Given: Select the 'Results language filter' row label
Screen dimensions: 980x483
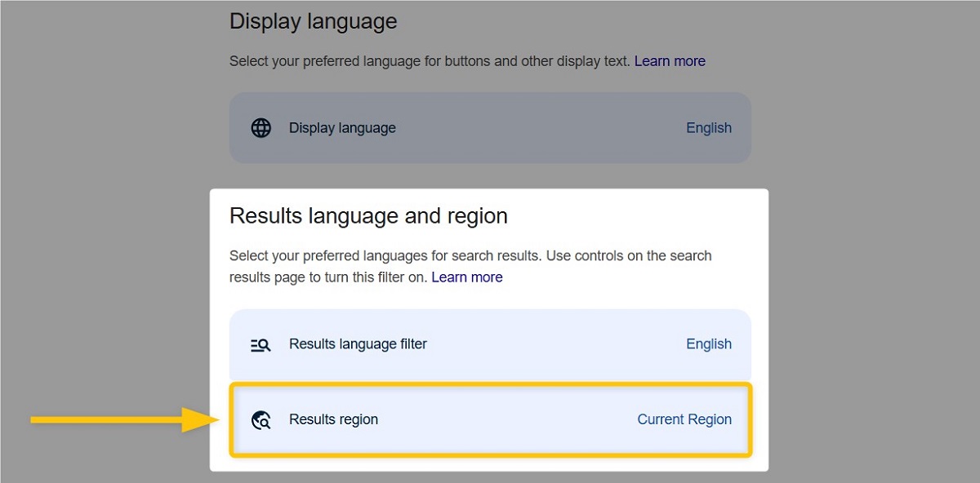Looking at the screenshot, I should [x=358, y=344].
